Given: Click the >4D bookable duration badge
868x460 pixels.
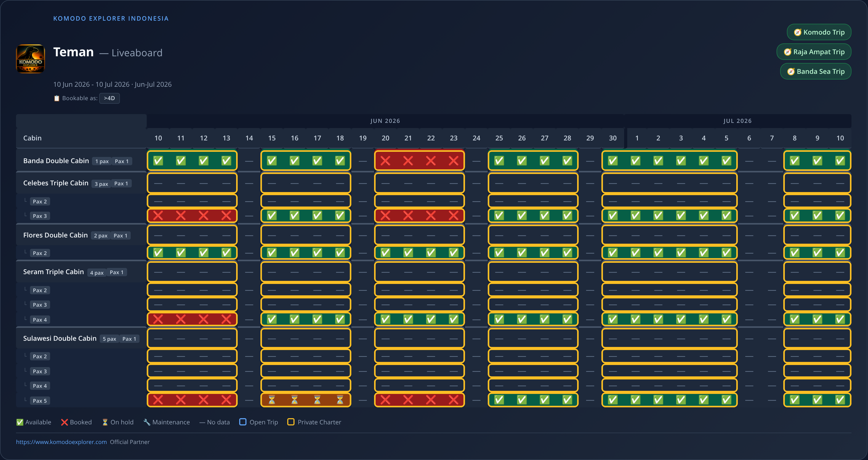Looking at the screenshot, I should click(x=109, y=98).
